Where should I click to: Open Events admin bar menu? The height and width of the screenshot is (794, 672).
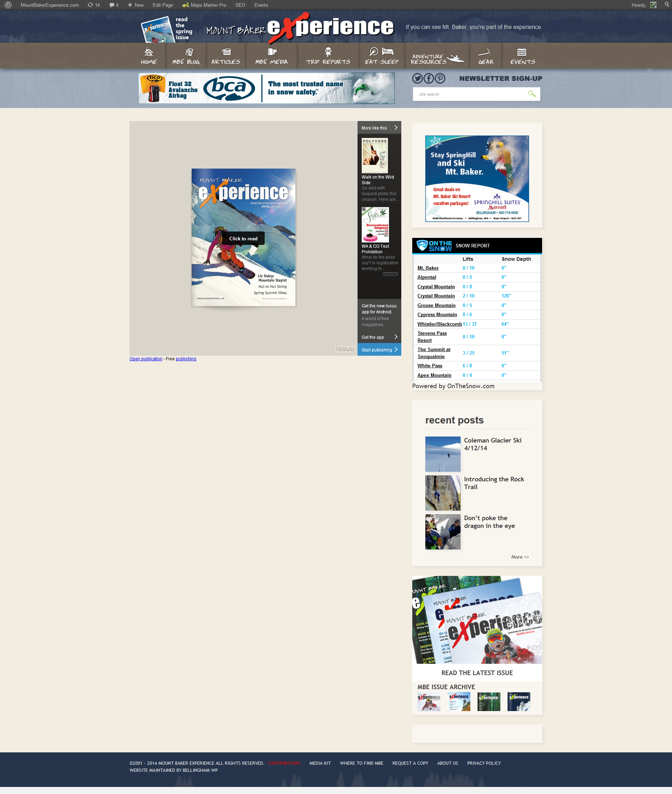coord(261,5)
